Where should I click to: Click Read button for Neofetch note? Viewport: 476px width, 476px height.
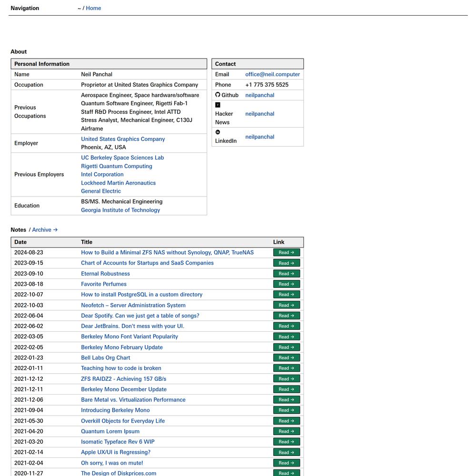click(287, 305)
